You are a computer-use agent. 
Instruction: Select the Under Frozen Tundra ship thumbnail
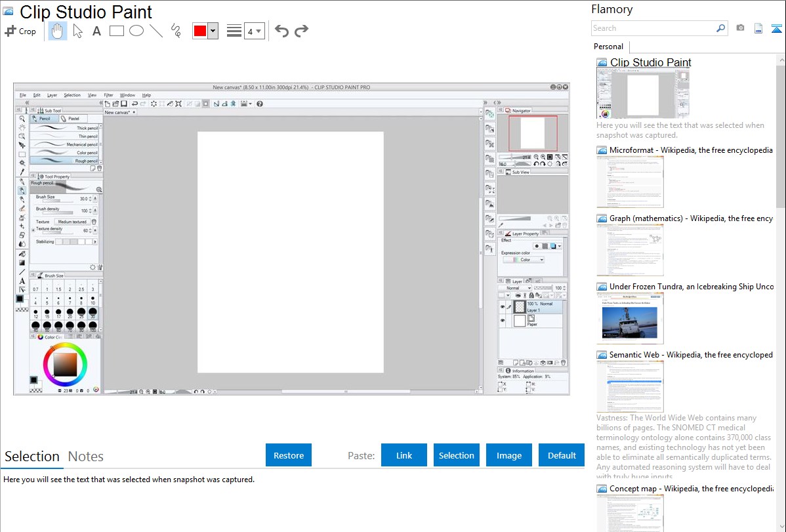pos(630,319)
